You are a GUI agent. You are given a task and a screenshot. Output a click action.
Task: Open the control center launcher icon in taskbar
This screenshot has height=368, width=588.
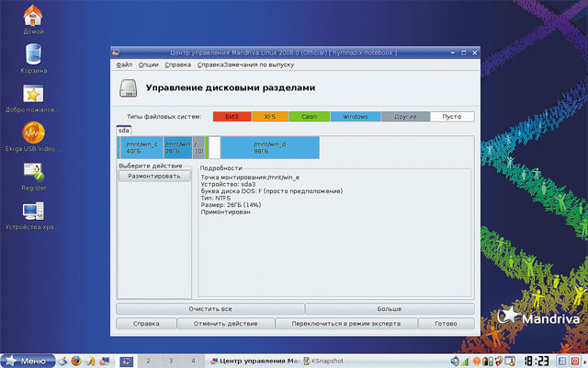104,362
